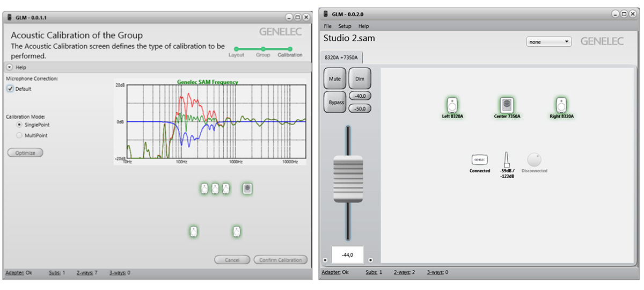The image size is (644, 290).
Task: Click the Genelec adapter Connected icon
Action: (479, 160)
